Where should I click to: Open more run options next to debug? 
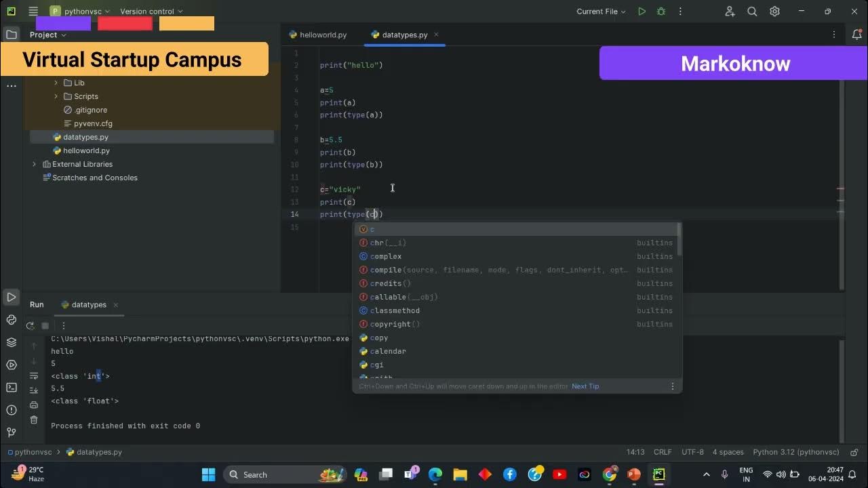coord(681,12)
